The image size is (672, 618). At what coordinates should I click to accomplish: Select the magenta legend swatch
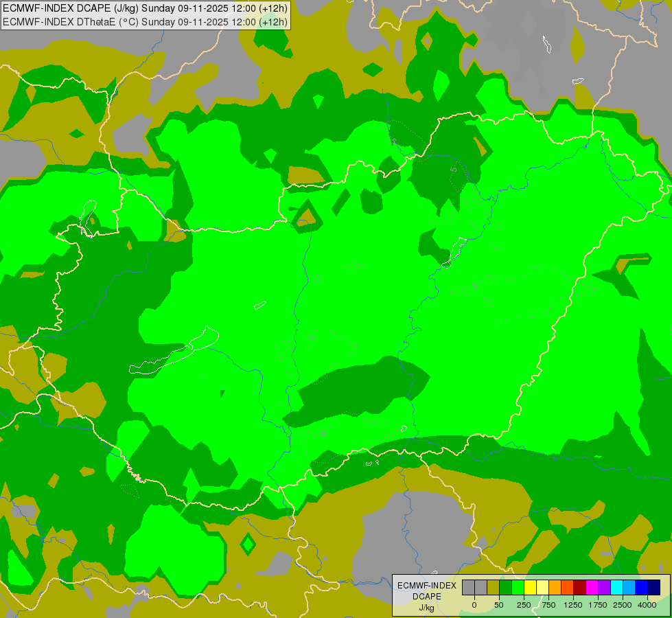click(x=592, y=588)
